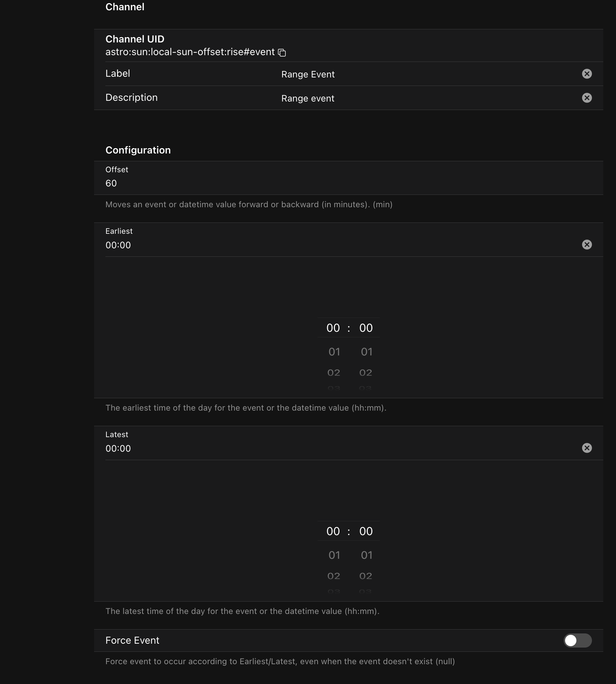Image resolution: width=616 pixels, height=684 pixels.
Task: Clear the Latest time value
Action: [587, 448]
